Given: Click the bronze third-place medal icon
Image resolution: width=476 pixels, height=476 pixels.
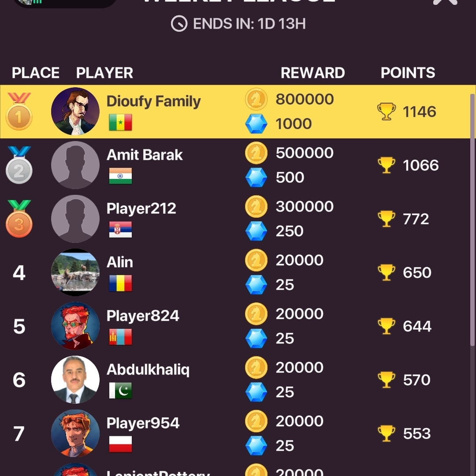Looking at the screenshot, I should (19, 219).
